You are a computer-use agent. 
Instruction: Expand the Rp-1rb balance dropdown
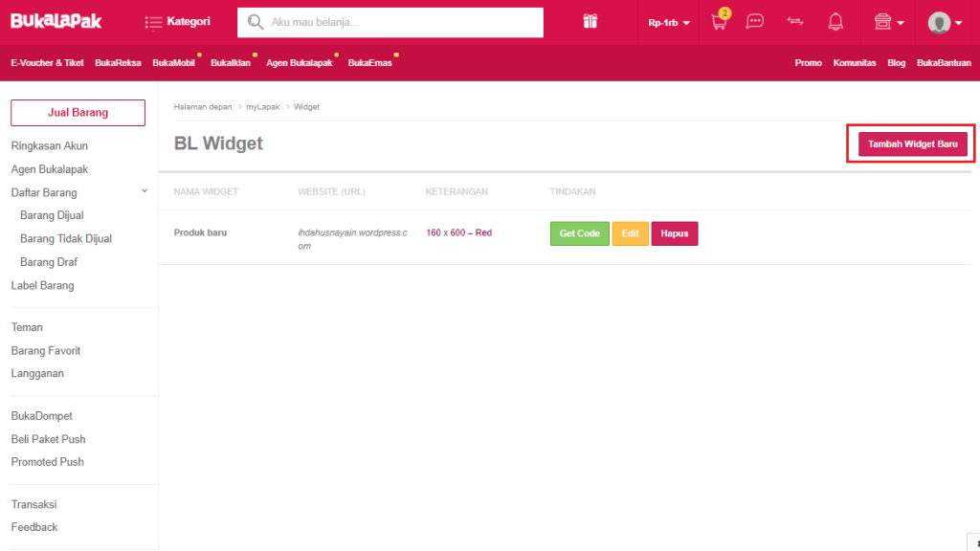669,23
